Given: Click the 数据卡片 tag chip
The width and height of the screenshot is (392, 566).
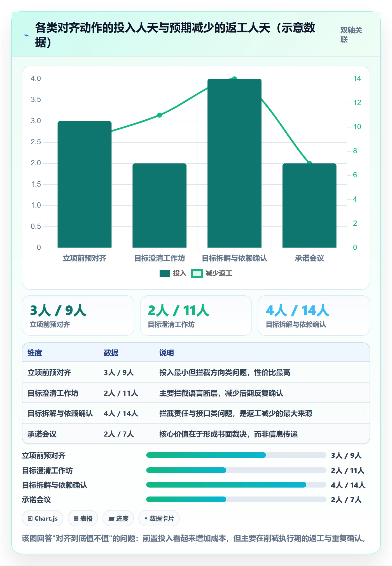Looking at the screenshot, I should pos(159,518).
